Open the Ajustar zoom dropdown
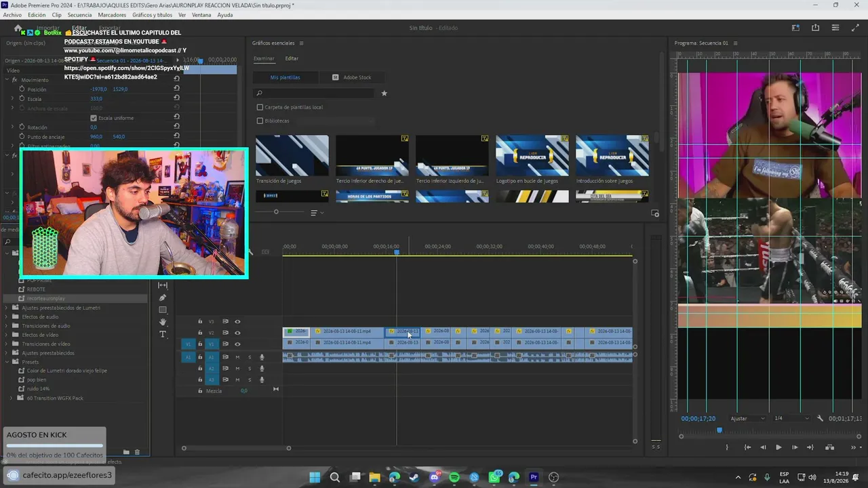 click(748, 418)
